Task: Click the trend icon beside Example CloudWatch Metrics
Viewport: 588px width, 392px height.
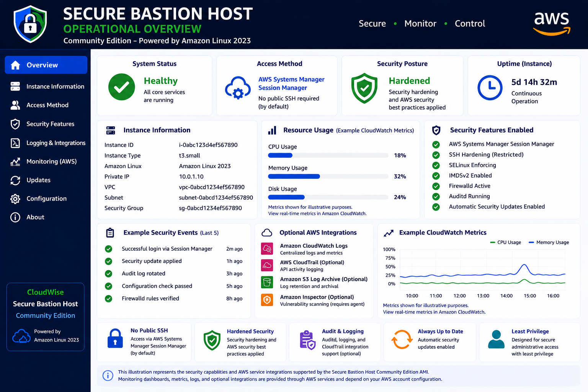Action: 389,233
